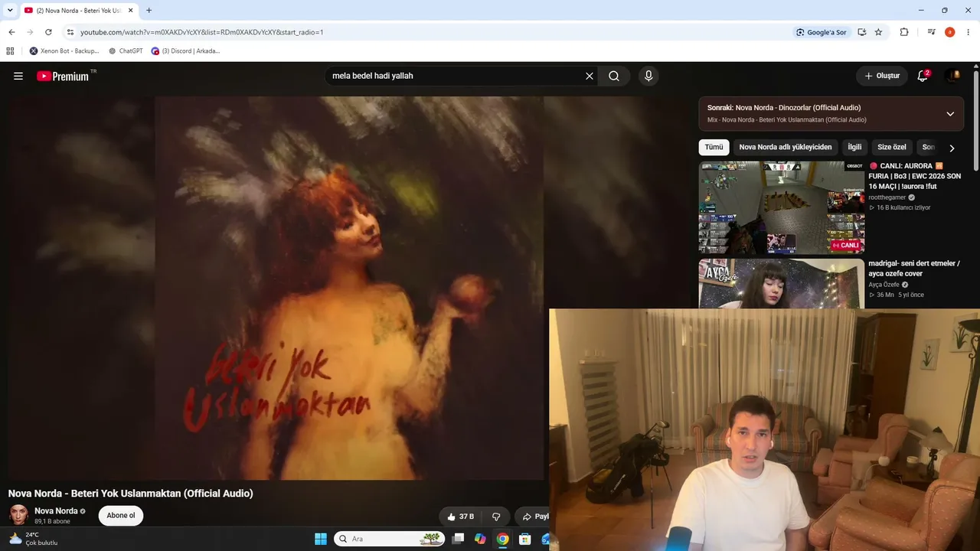
Task: Open Chrome three-dot menu
Action: 969,32
